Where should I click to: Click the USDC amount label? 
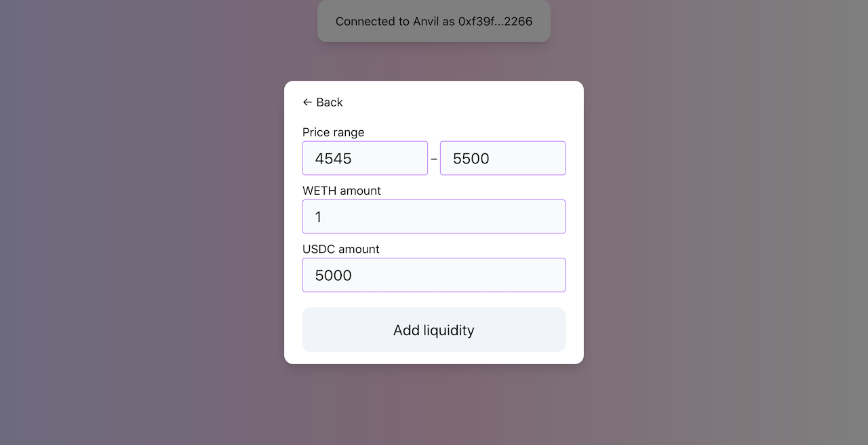pos(340,249)
